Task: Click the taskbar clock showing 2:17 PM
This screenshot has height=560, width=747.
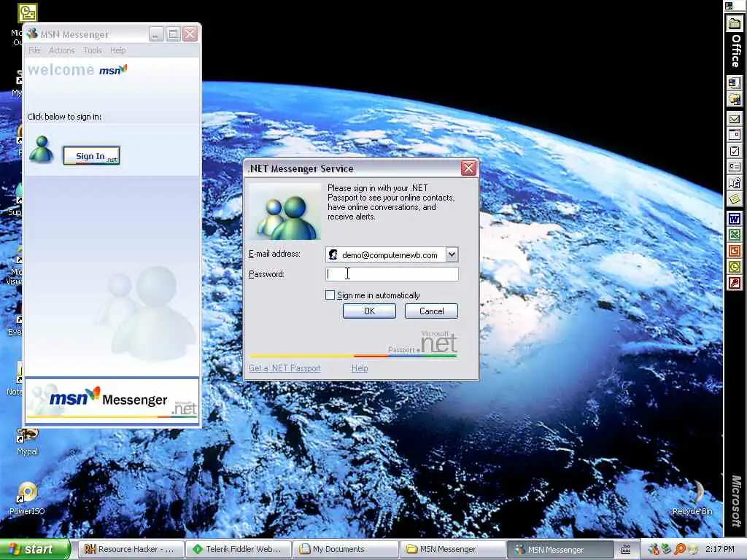Action: coord(720,549)
